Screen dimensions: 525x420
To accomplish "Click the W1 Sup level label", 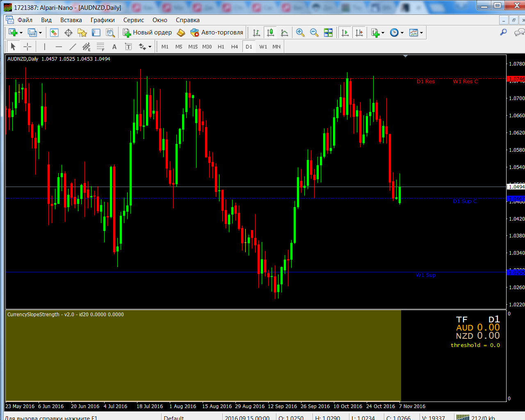I will [x=426, y=275].
